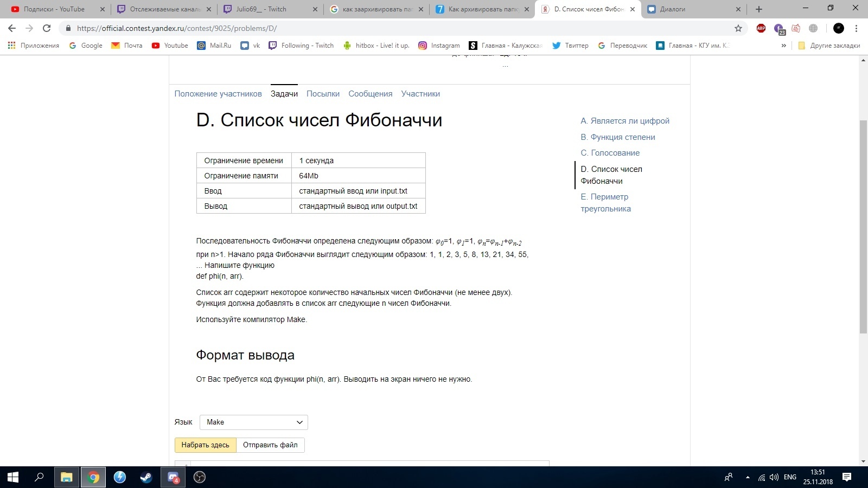Click the browser forward arrow

(29, 28)
